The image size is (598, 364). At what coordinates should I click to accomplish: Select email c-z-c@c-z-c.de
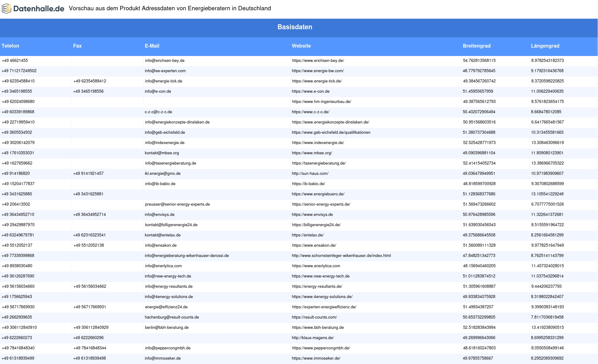[x=158, y=112]
